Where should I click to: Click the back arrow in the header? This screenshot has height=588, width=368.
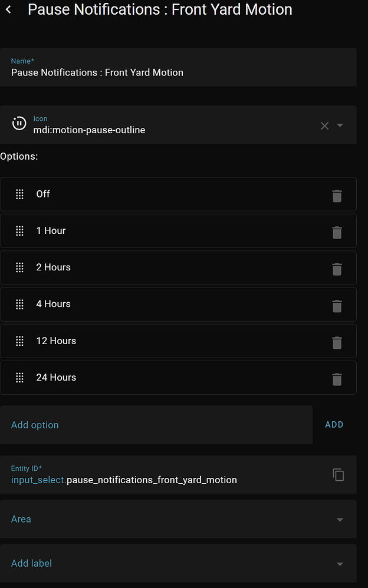[x=8, y=9]
